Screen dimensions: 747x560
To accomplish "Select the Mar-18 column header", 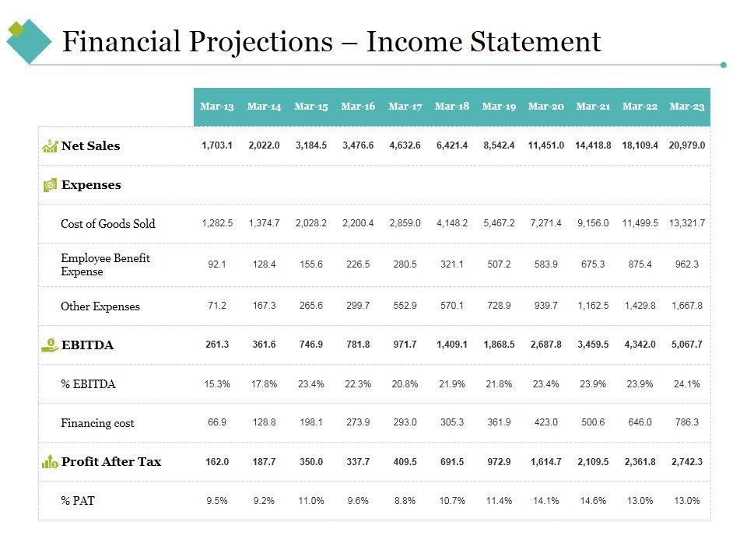I will 451,107.
